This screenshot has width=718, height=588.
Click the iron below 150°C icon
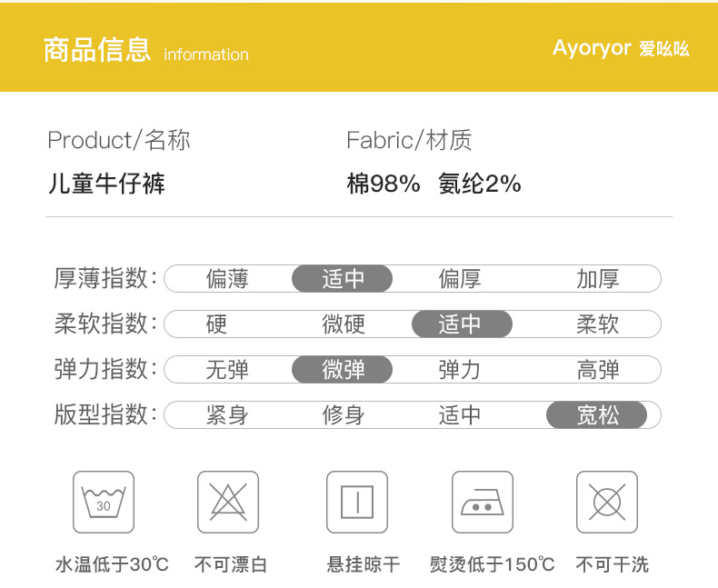coord(483,502)
